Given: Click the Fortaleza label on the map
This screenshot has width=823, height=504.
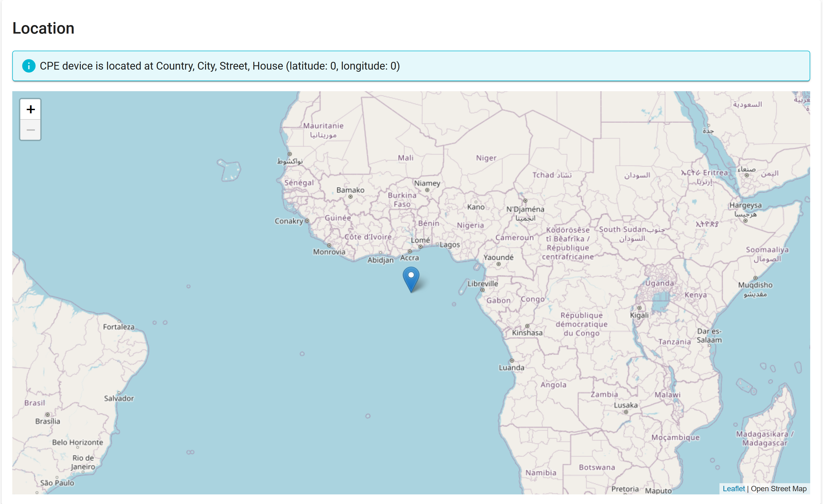Looking at the screenshot, I should (118, 327).
